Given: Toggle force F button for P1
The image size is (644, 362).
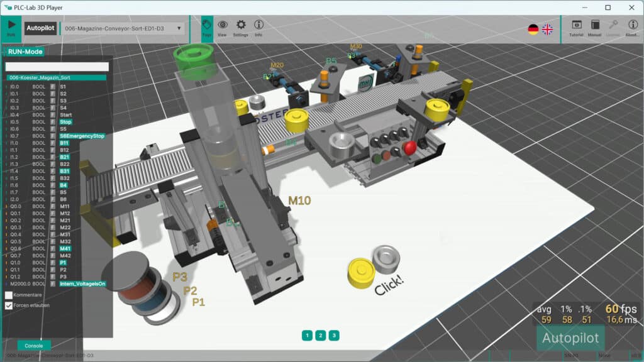Looking at the screenshot, I should [53, 263].
